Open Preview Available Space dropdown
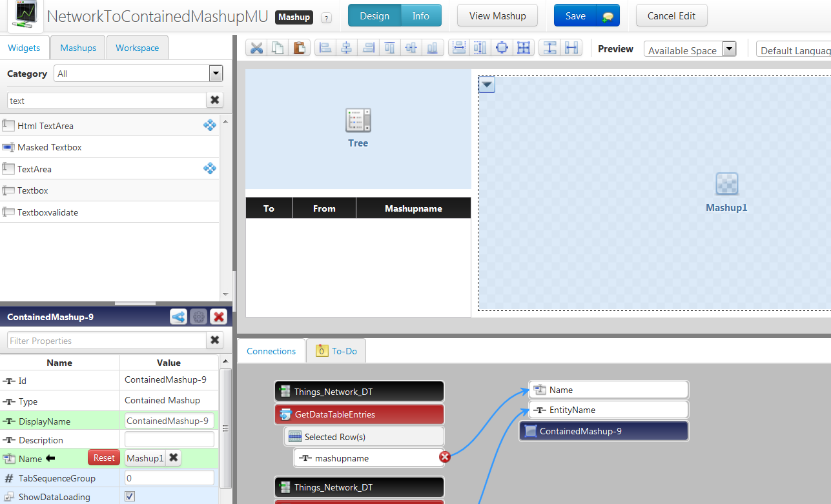 (x=729, y=49)
